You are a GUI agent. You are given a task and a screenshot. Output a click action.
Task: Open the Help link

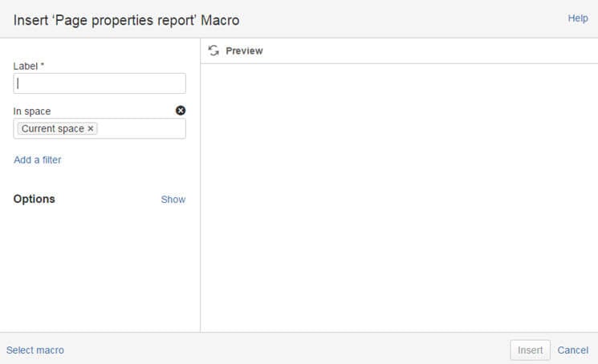point(578,18)
